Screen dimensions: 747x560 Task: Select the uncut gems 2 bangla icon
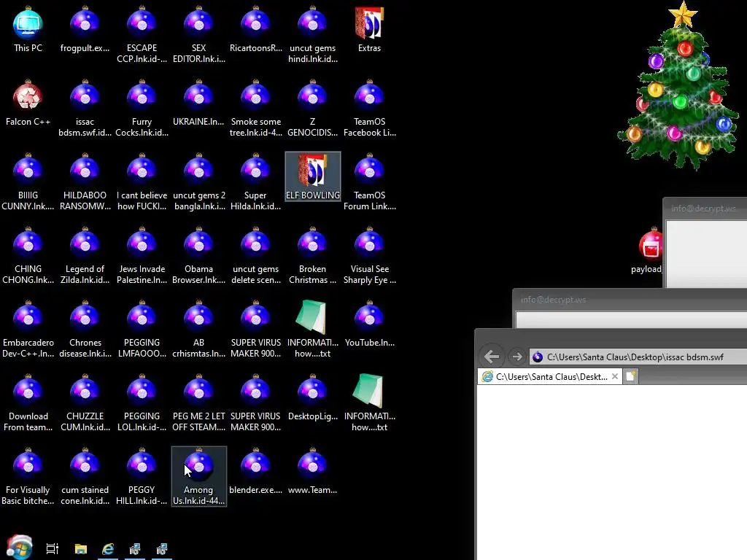198,182
